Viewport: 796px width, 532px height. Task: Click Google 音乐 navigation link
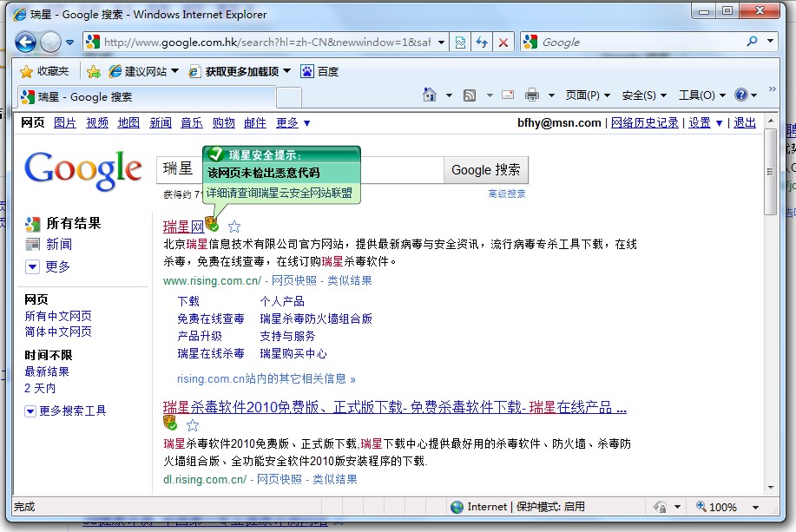(x=192, y=123)
